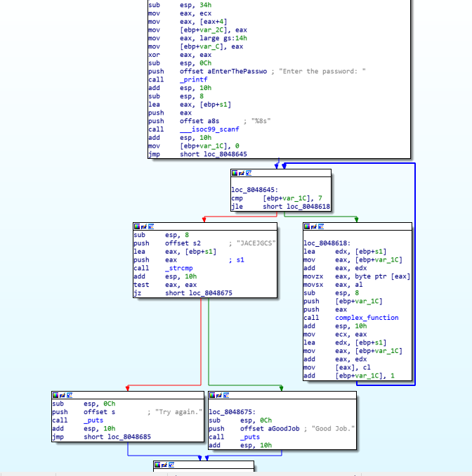This screenshot has height=476, width=472.
Task: Click the push [ebp+var_1C] instruction
Action: pos(343,301)
